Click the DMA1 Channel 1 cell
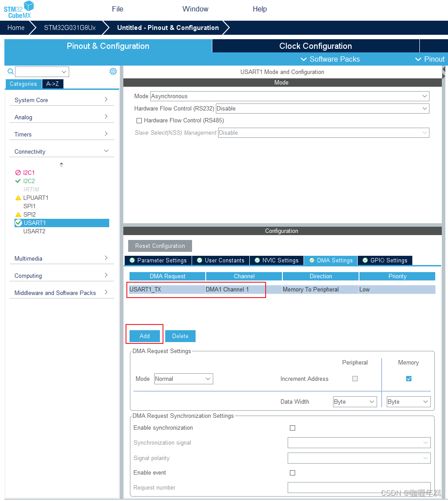 coord(243,290)
